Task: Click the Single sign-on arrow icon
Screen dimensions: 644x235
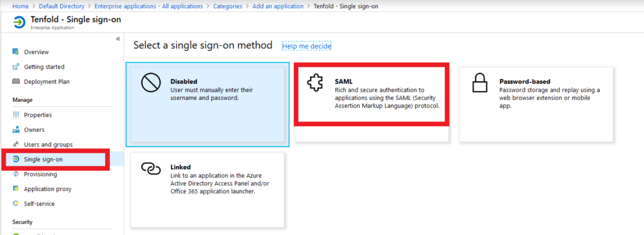Action: (16, 159)
